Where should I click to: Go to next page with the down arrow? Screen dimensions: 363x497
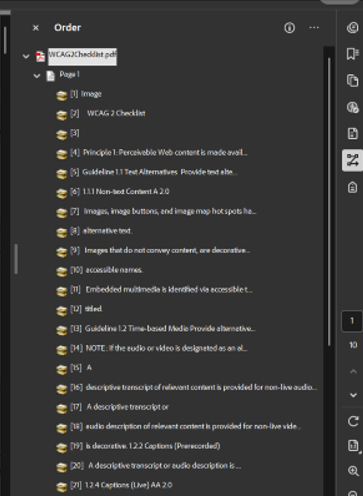pos(353,395)
